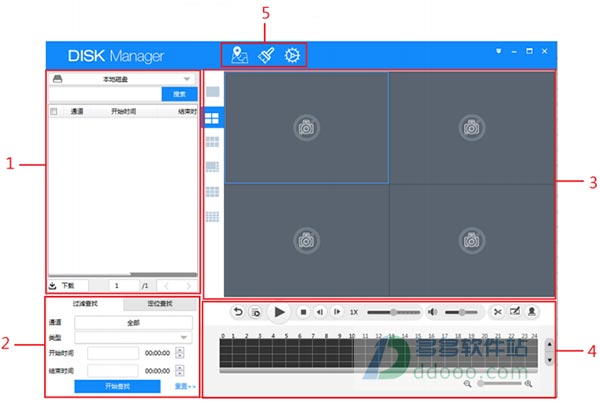The width and height of the screenshot is (600, 409).
Task: Click the page number field showing 1
Action: point(124,285)
